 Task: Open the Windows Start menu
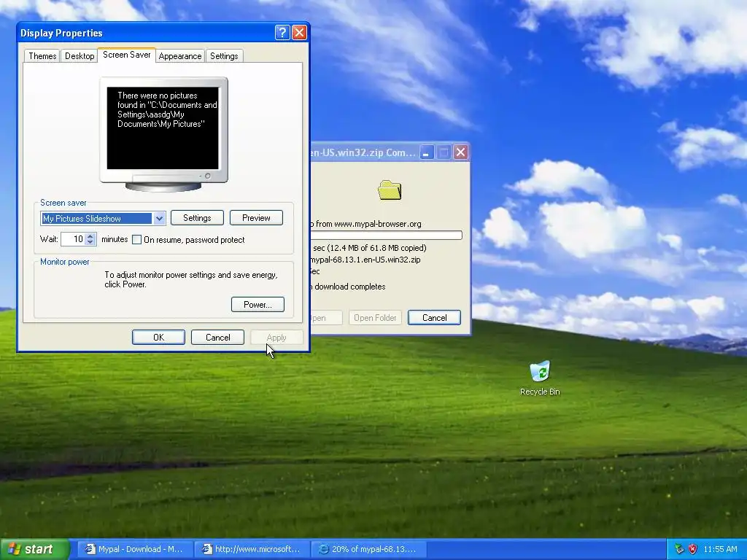pos(34,549)
